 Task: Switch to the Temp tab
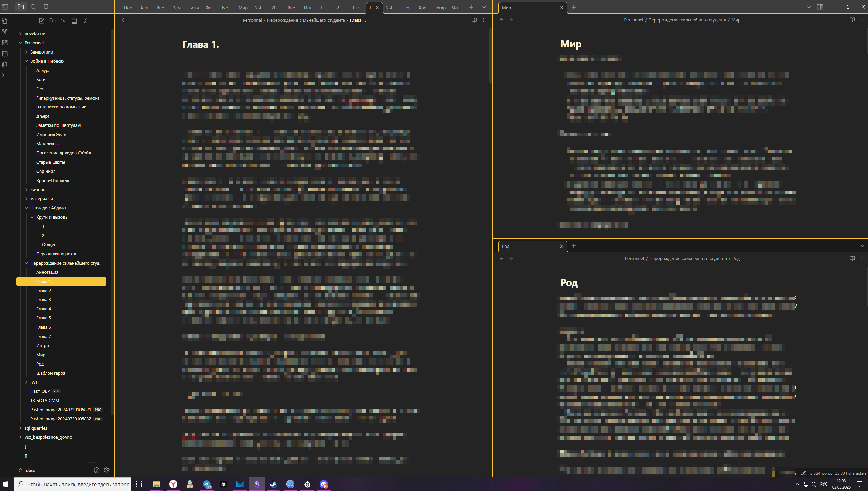click(x=440, y=8)
